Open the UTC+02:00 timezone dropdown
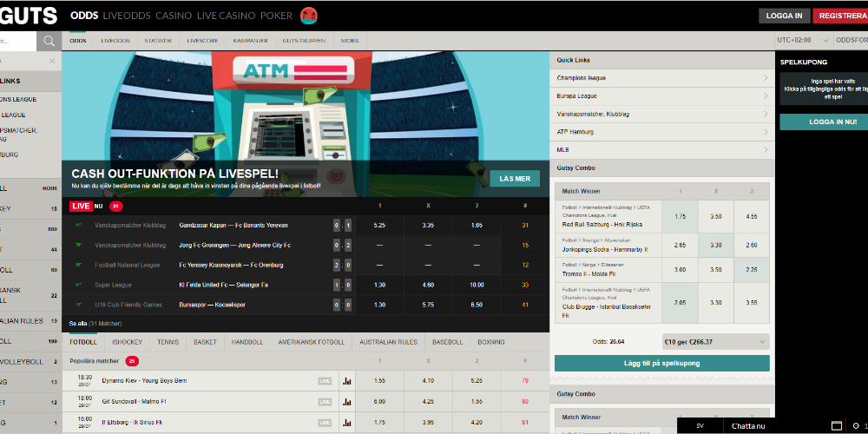Image resolution: width=868 pixels, height=434 pixels. pos(803,41)
